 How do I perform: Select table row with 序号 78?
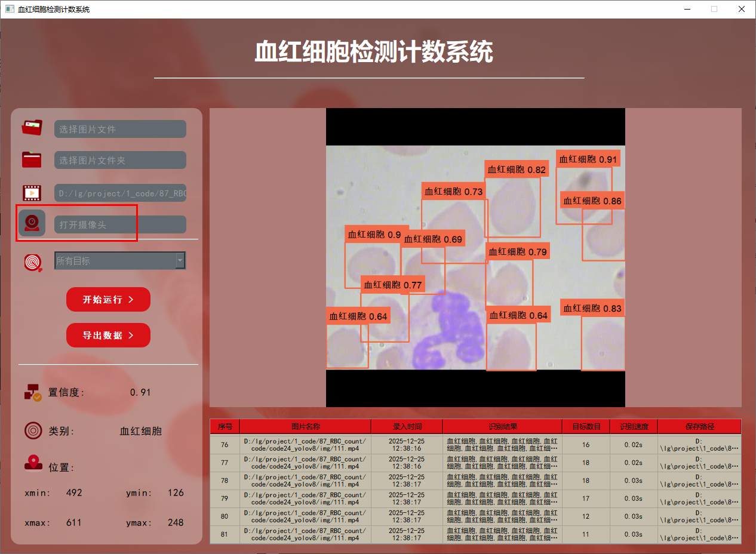click(475, 481)
